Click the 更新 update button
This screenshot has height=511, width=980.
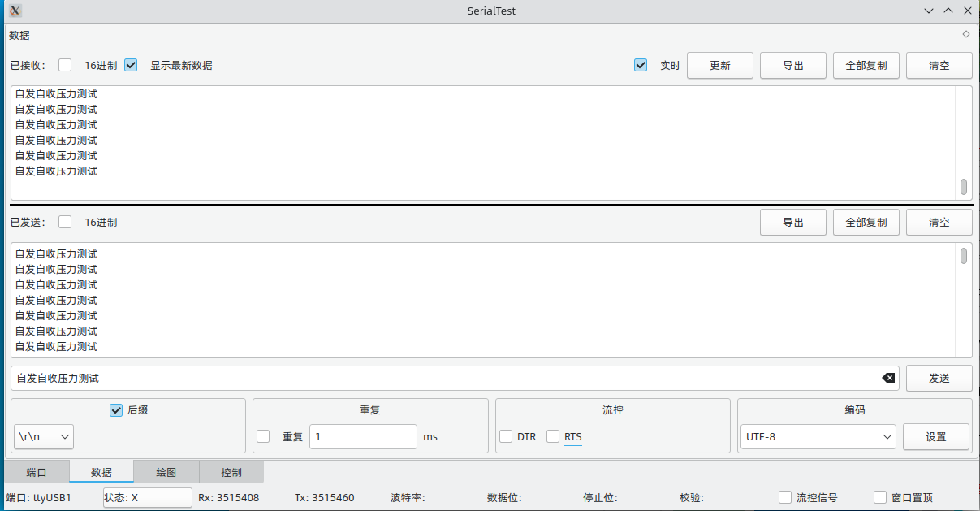tap(720, 66)
